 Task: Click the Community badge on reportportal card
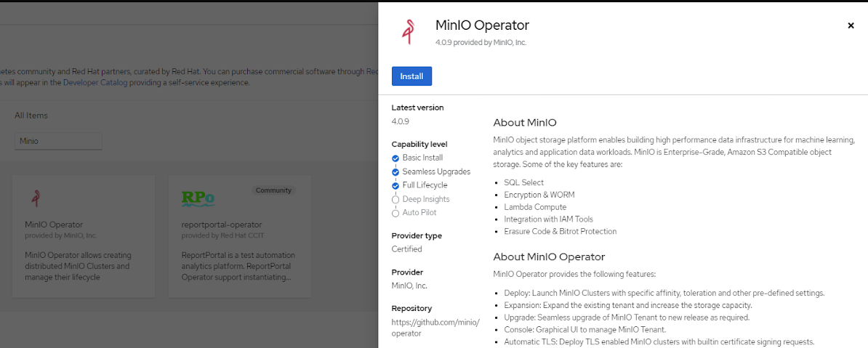point(273,190)
